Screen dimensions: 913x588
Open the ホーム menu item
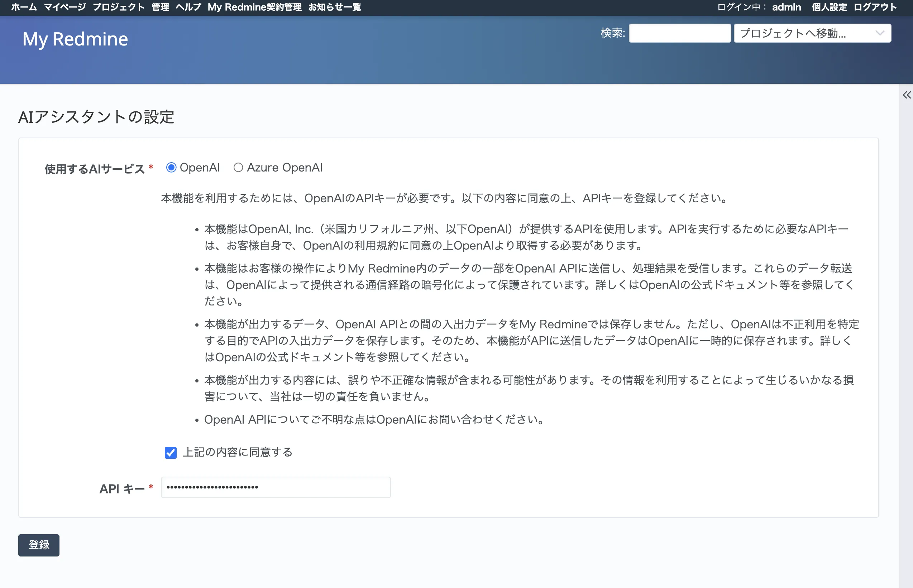coord(24,7)
